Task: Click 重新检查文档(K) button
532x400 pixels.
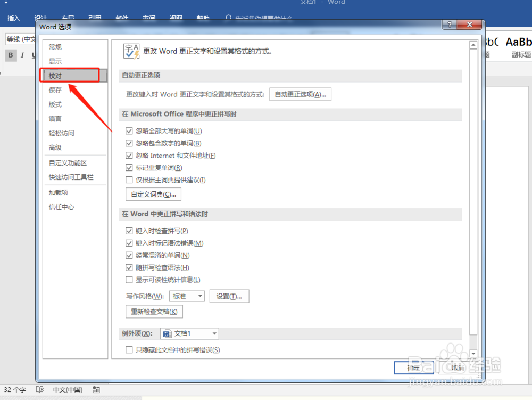Action: click(154, 312)
